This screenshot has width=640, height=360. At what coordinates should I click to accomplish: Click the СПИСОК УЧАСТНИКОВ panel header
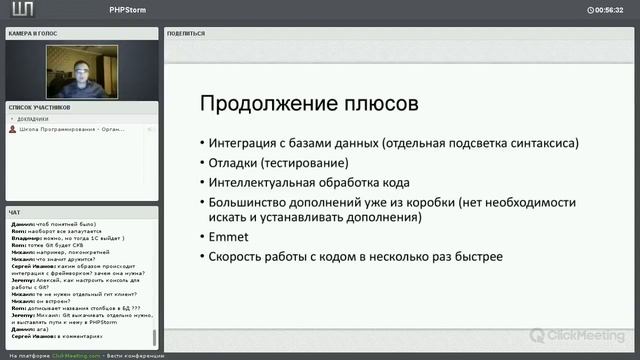coord(82,107)
